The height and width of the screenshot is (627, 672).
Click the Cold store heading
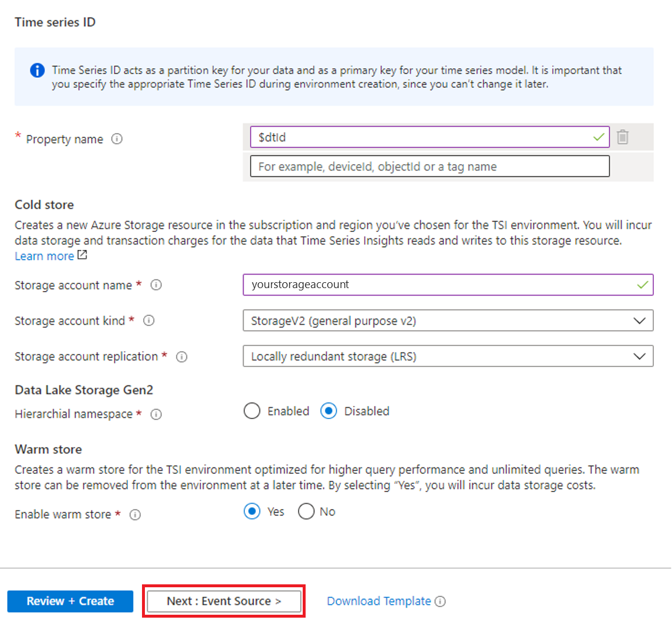coord(44,205)
